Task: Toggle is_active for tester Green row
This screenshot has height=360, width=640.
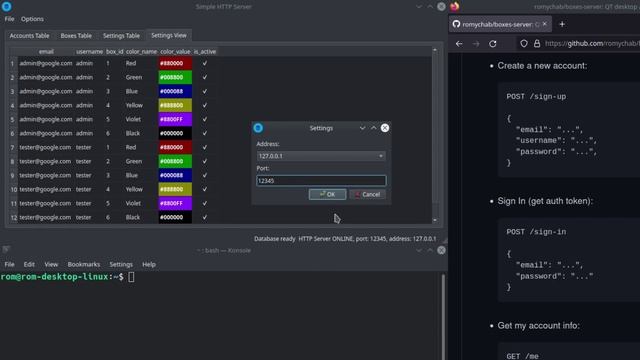Action: [205, 161]
